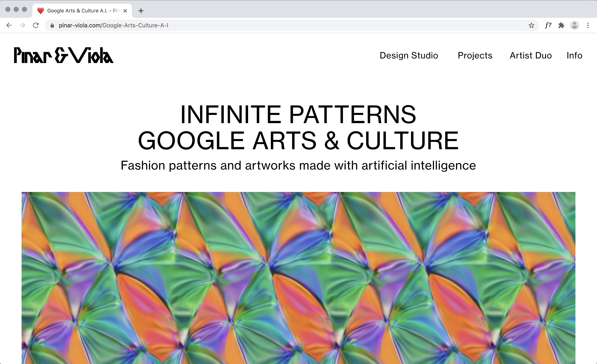Screen dimensions: 597x364
Task: Open the Chrome profile avatar
Action: point(574,25)
